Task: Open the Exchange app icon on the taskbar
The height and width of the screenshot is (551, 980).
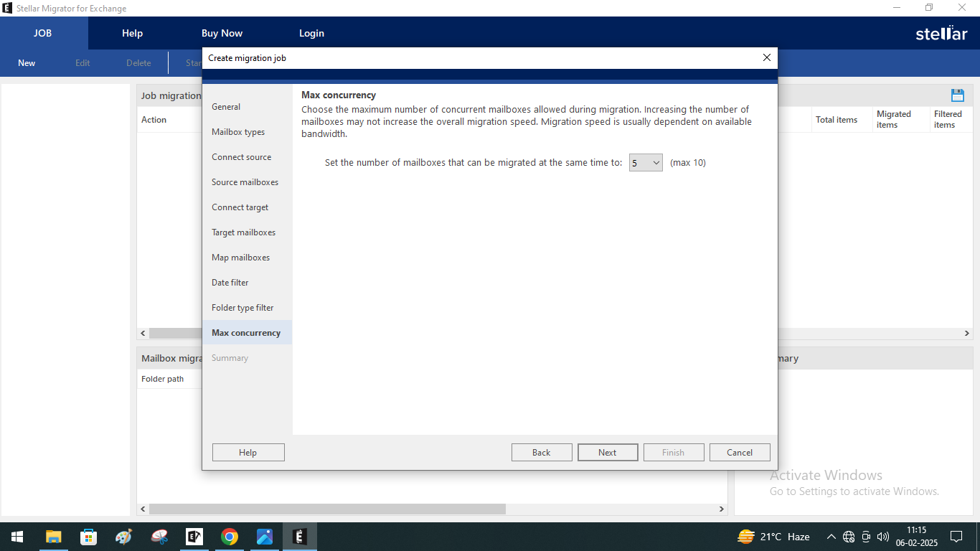Action: click(x=194, y=537)
